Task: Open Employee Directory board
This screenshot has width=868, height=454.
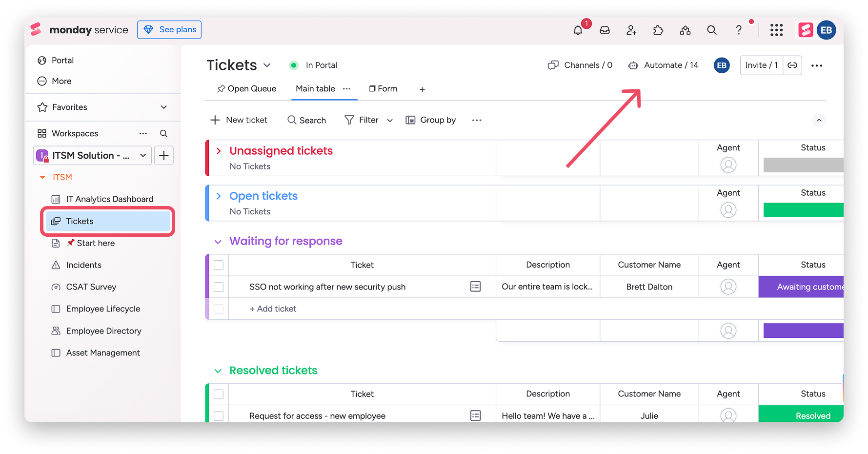Action: tap(103, 331)
